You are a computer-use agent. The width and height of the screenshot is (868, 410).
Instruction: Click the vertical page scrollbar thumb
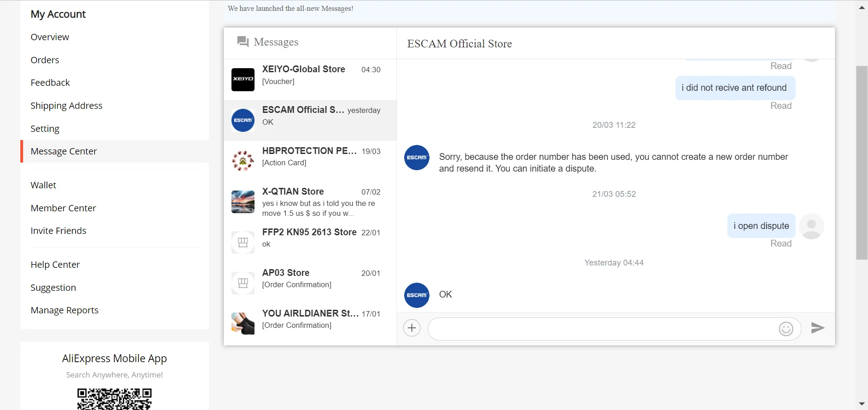[862, 163]
